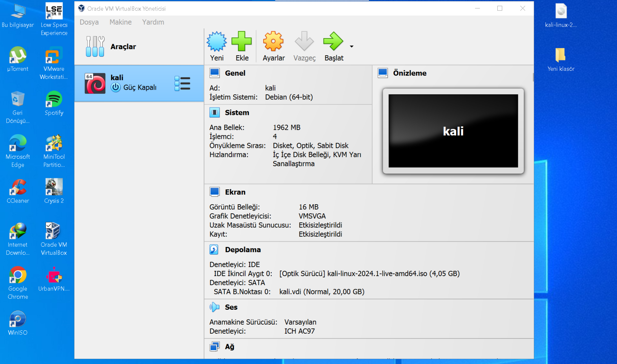Click the Ekle (Add) green plus icon

pos(242,41)
